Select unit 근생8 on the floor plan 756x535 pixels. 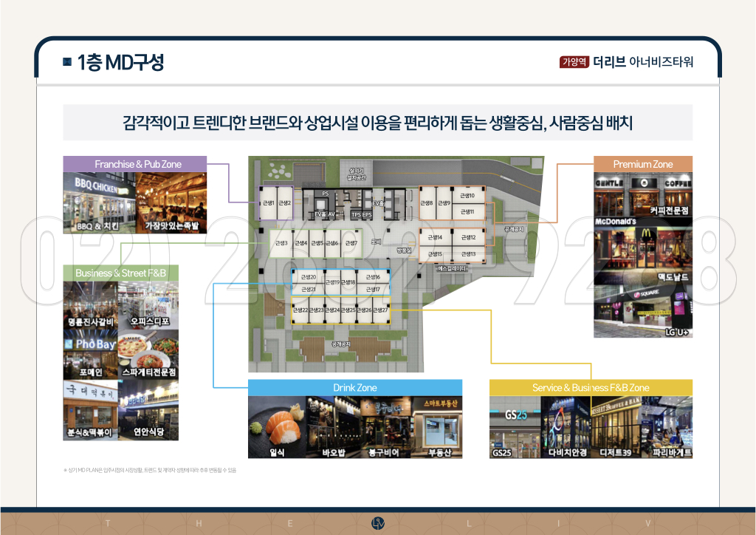(426, 203)
